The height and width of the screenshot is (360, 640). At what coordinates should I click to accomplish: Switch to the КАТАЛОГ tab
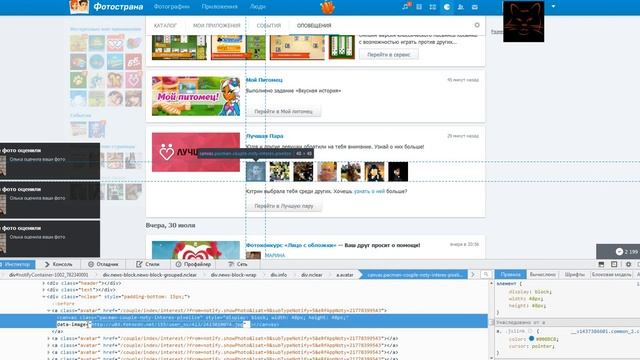[x=165, y=25]
